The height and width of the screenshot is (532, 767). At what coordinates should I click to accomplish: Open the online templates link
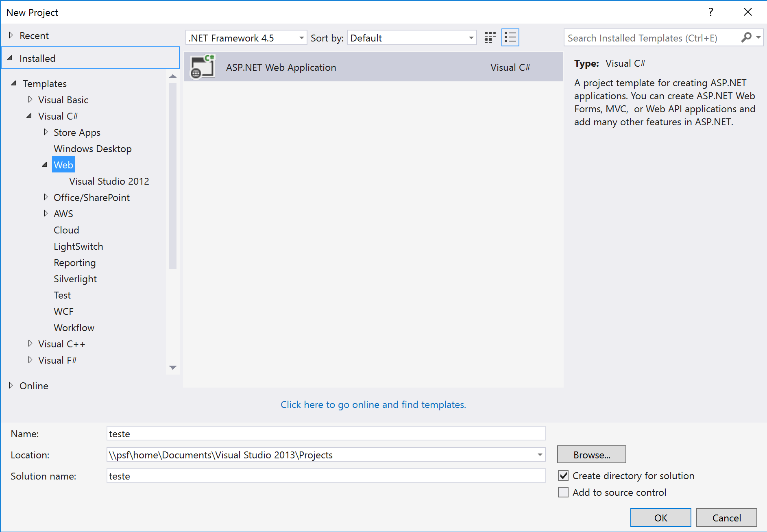click(x=373, y=404)
